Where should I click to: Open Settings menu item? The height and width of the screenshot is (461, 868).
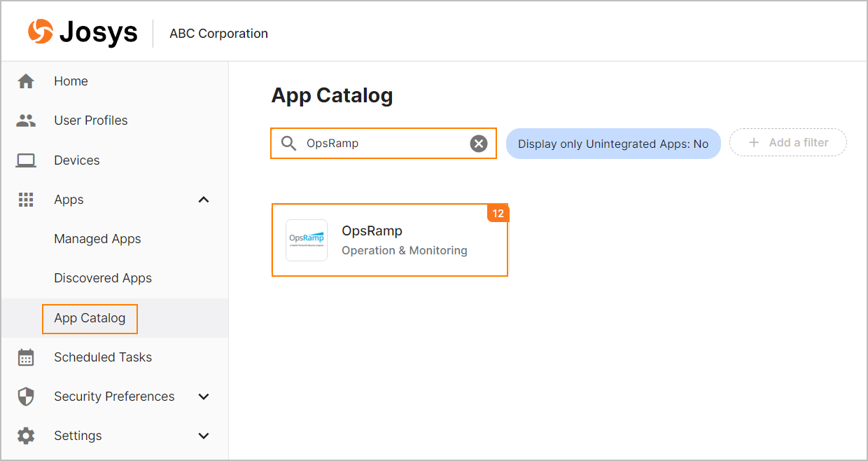pyautogui.click(x=78, y=436)
